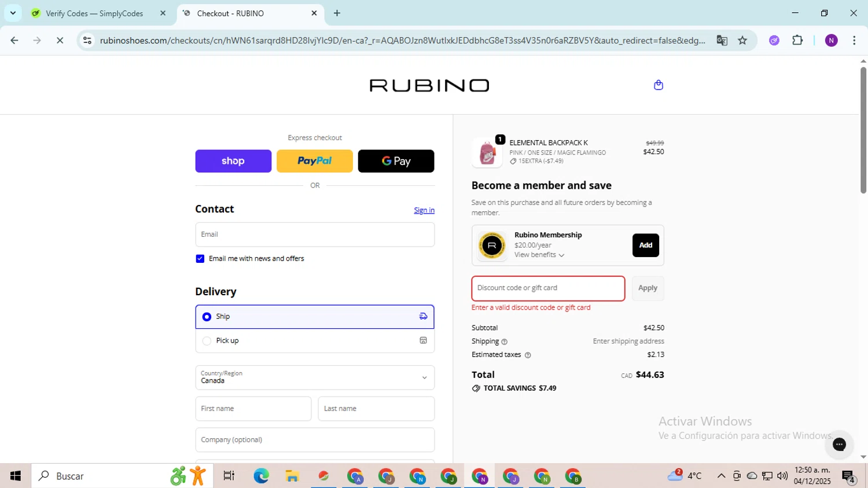Pay with Shop Pay button
868x488 pixels.
pos(233,161)
